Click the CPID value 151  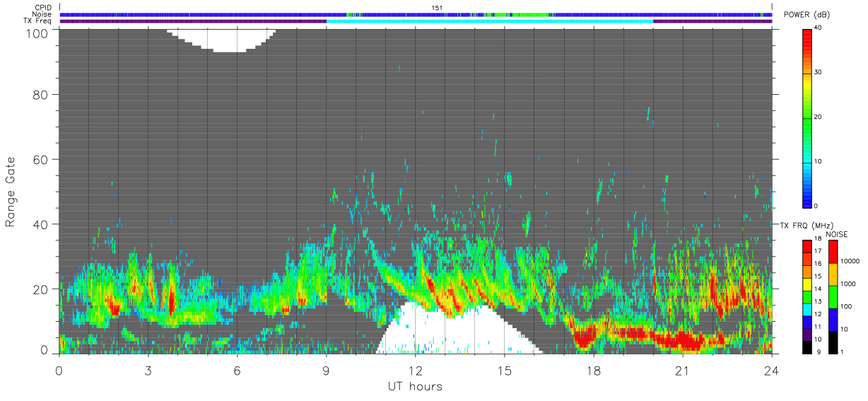(x=437, y=8)
